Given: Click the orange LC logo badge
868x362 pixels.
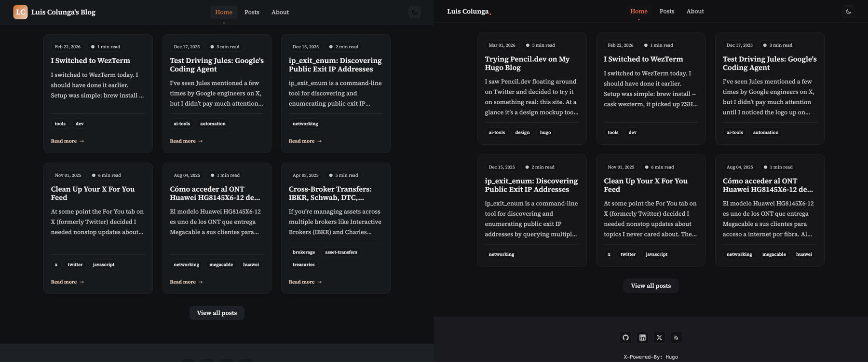Looking at the screenshot, I should [20, 12].
